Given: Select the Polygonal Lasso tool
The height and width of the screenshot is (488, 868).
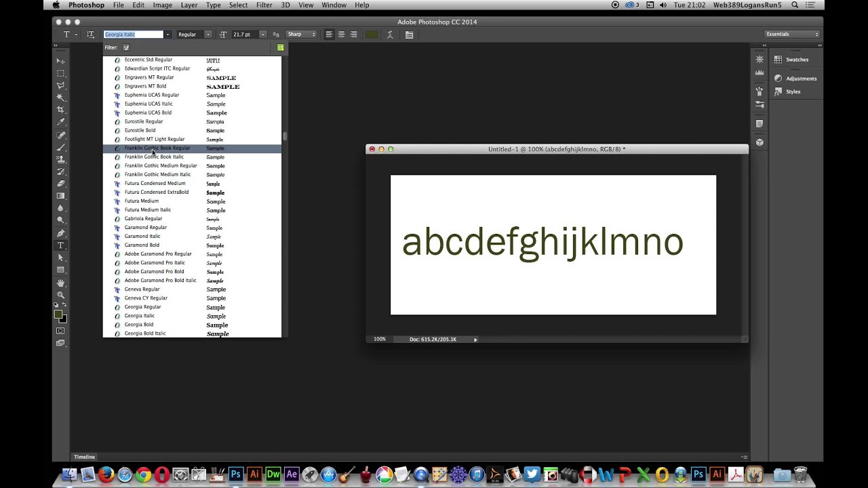Looking at the screenshot, I should coord(60,85).
